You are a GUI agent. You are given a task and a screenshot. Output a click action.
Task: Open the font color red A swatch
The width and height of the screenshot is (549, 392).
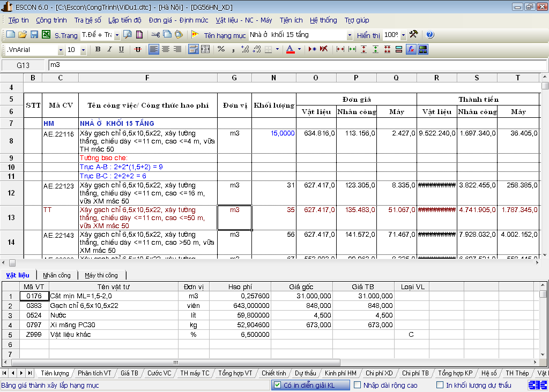(290, 49)
